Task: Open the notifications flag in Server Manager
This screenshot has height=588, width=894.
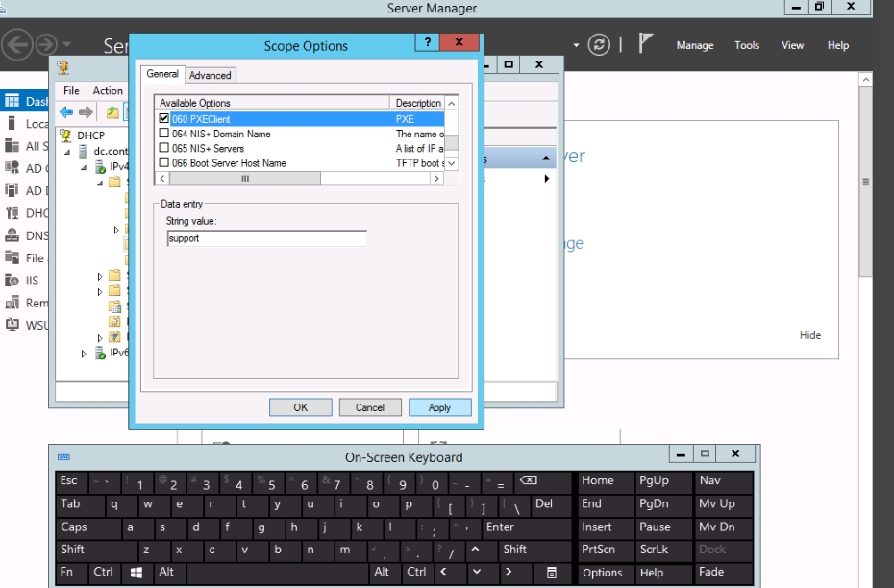Action: (x=645, y=42)
